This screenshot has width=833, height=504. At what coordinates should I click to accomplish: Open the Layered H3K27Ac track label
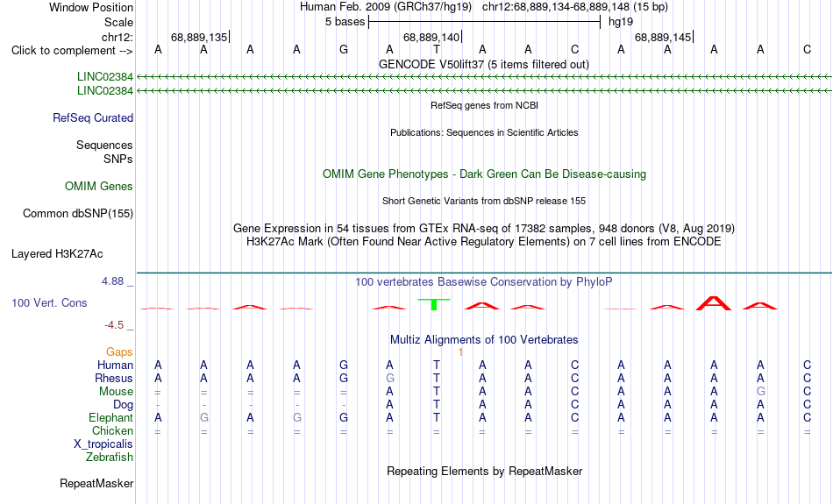(57, 254)
